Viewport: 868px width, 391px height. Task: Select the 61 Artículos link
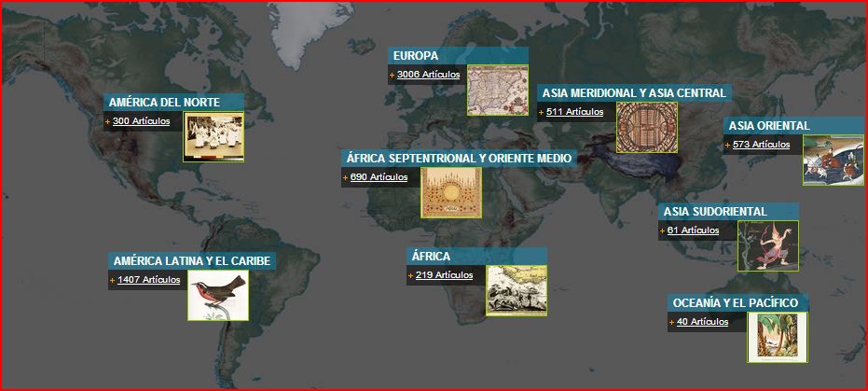(693, 230)
